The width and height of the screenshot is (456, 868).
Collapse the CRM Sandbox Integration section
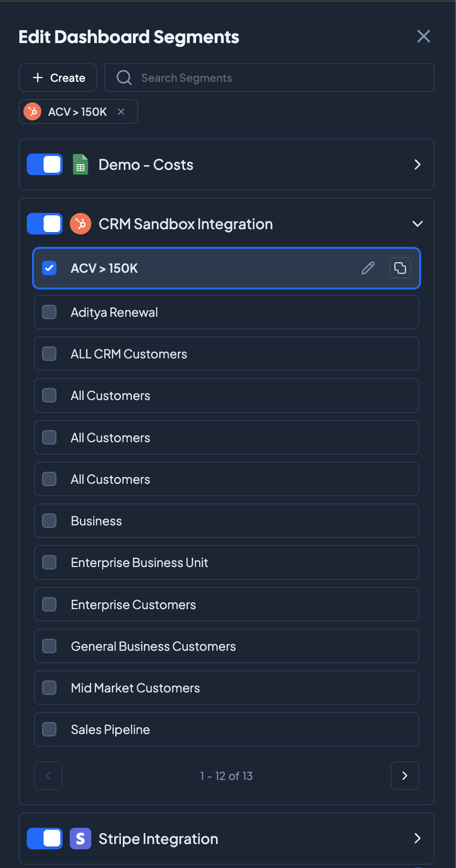point(417,224)
